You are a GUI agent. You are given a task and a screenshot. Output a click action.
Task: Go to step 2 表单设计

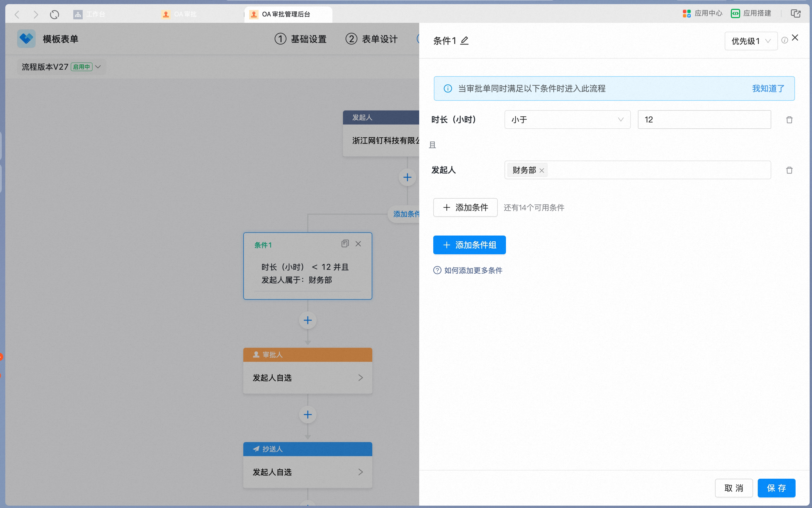pos(371,39)
